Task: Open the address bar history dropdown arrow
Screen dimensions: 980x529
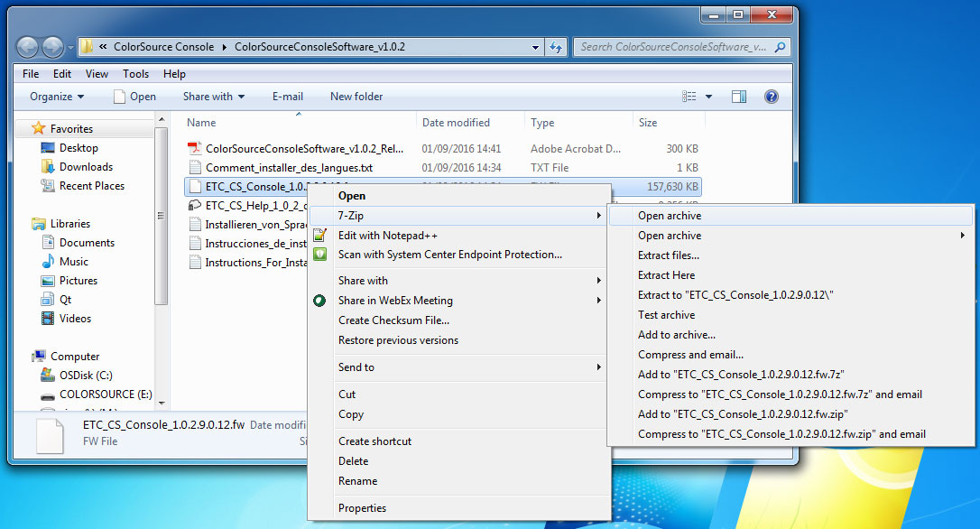Action: click(536, 47)
